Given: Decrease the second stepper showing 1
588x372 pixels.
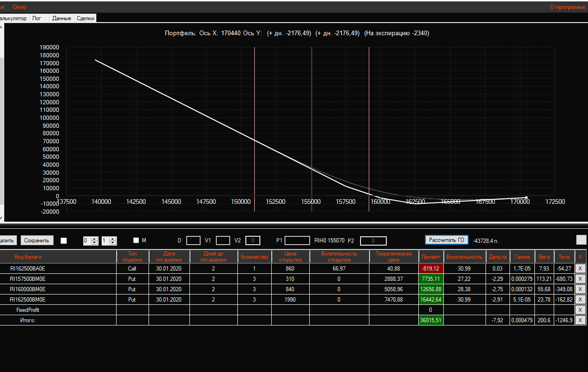Looking at the screenshot, I should coord(113,243).
